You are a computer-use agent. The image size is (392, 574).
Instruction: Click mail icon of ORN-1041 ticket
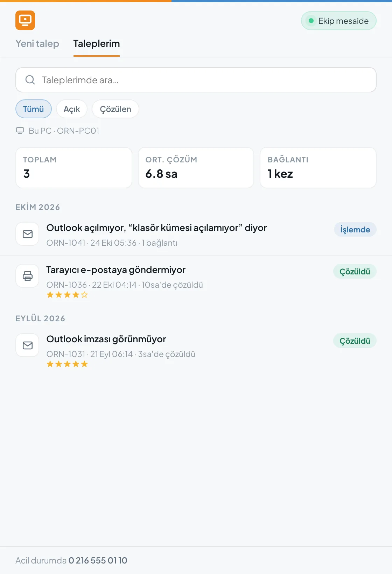[x=27, y=234]
